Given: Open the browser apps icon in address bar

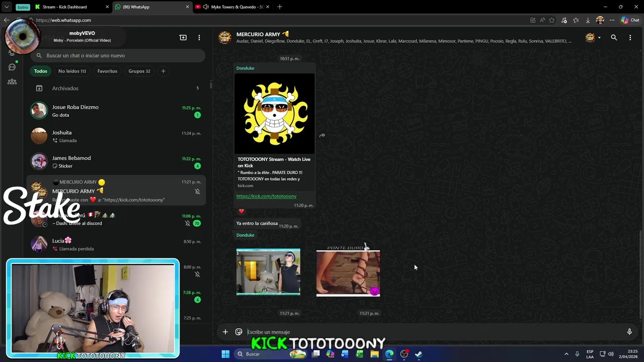Looking at the screenshot, I should click(533, 20).
